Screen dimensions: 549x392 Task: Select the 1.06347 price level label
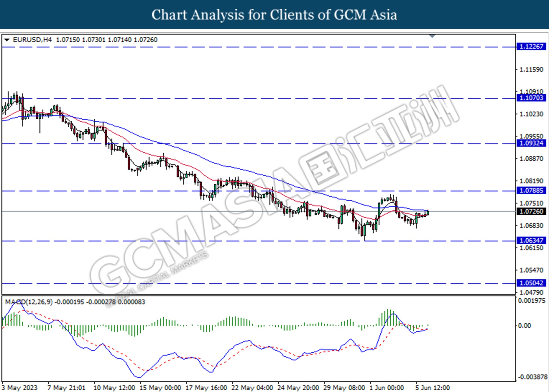(x=531, y=240)
